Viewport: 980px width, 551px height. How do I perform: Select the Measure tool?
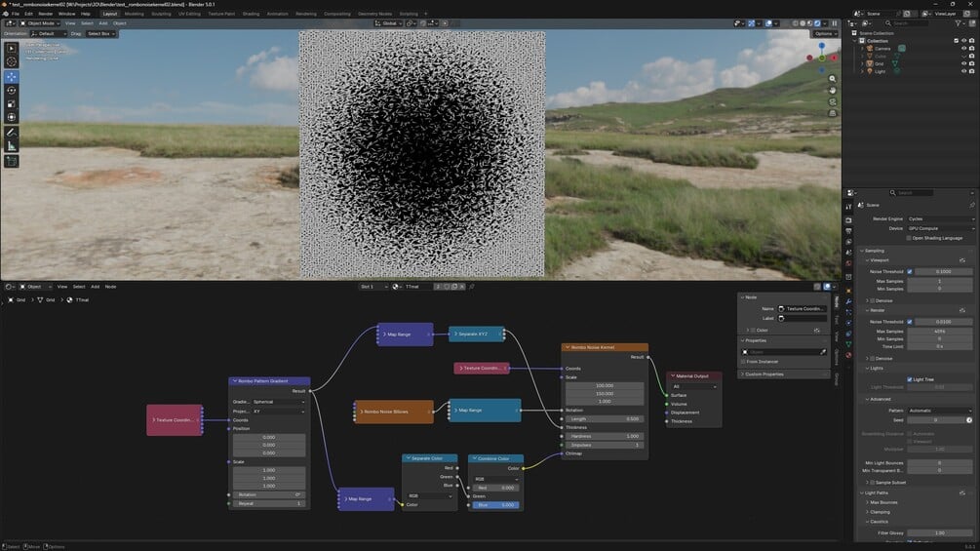pos(12,145)
